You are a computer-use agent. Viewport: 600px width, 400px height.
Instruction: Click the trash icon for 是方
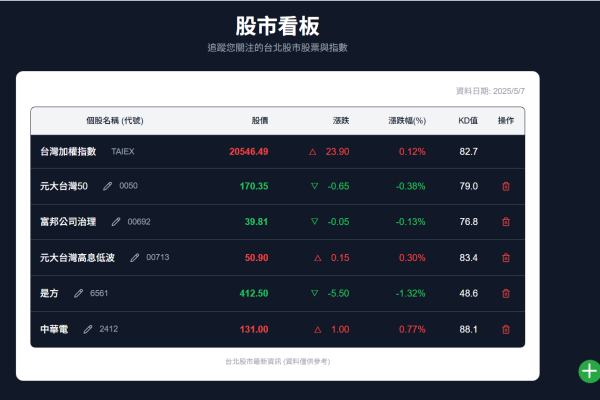click(505, 294)
